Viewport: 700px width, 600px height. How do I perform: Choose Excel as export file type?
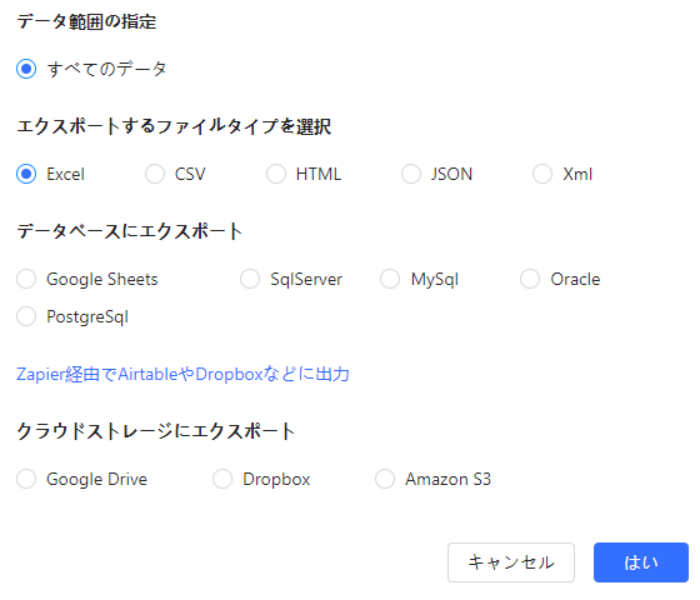pos(27,174)
